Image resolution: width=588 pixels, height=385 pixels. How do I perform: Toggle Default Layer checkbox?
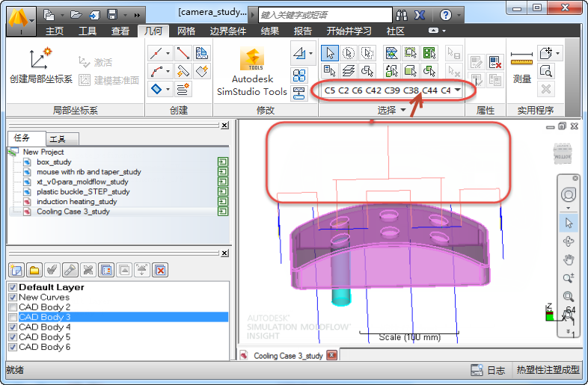(x=13, y=287)
